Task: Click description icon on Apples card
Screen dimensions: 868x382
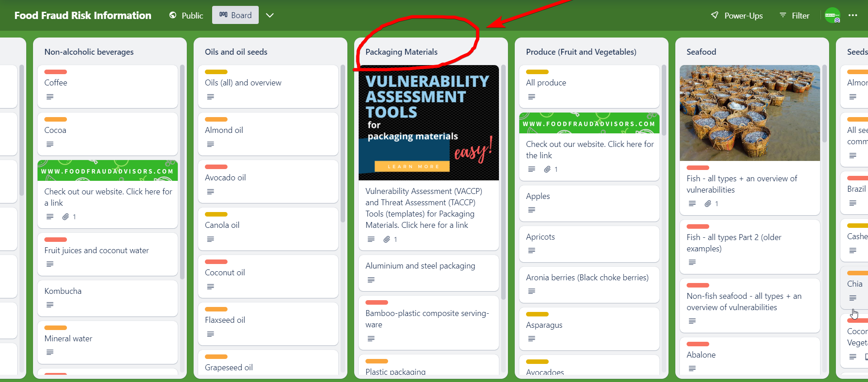Action: 531,210
